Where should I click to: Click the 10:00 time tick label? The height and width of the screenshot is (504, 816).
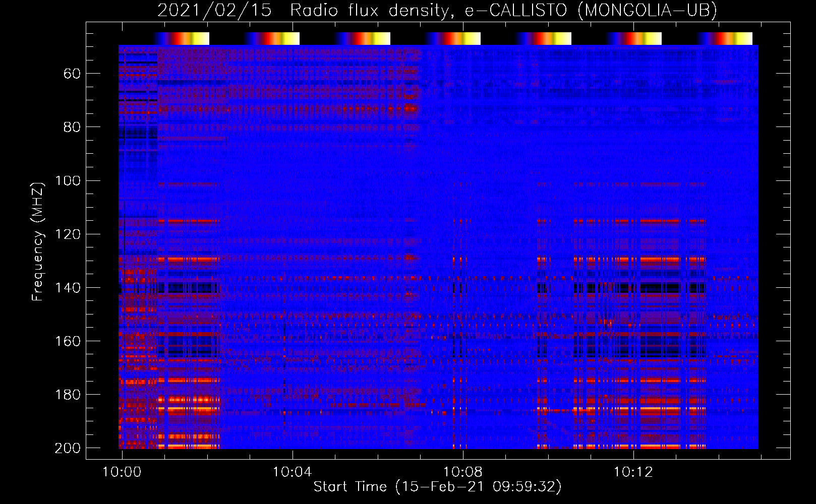[122, 472]
